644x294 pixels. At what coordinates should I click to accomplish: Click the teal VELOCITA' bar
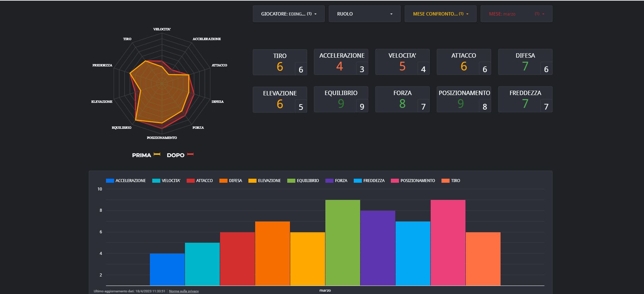(202, 264)
